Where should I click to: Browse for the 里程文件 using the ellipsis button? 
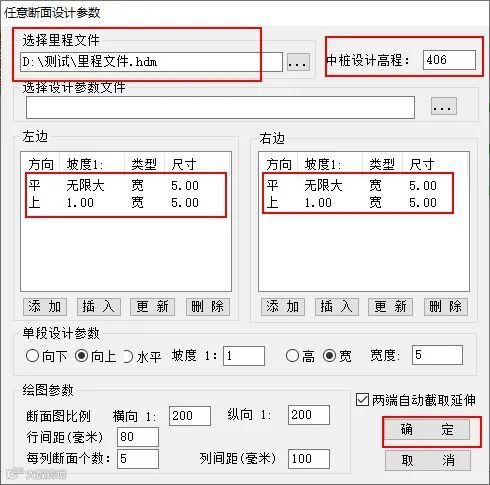pyautogui.click(x=298, y=62)
